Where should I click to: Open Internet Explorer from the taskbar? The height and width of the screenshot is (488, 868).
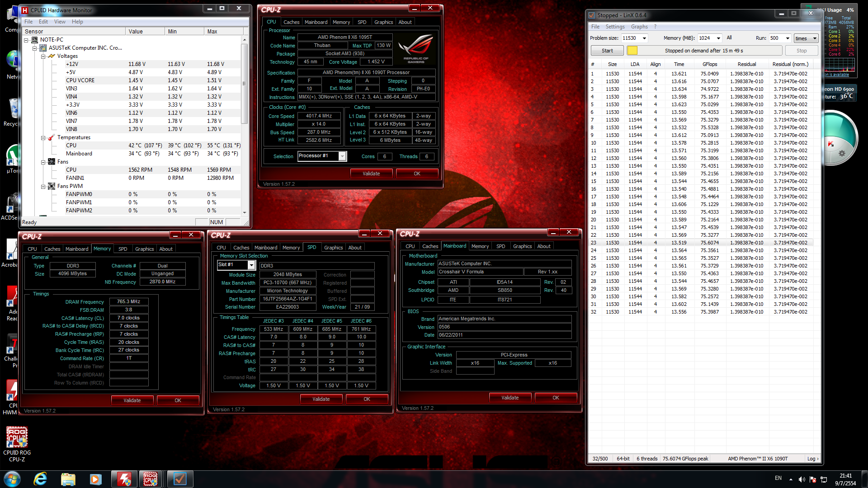pyautogui.click(x=41, y=479)
